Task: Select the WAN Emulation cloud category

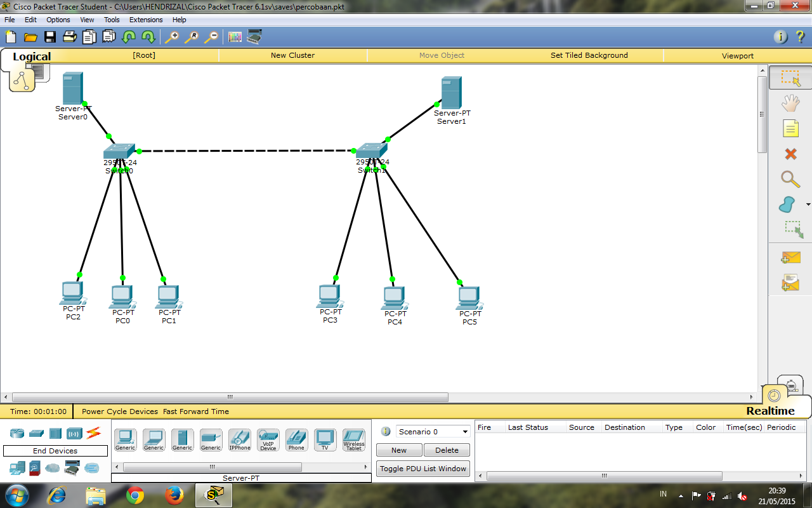Action: (x=52, y=469)
